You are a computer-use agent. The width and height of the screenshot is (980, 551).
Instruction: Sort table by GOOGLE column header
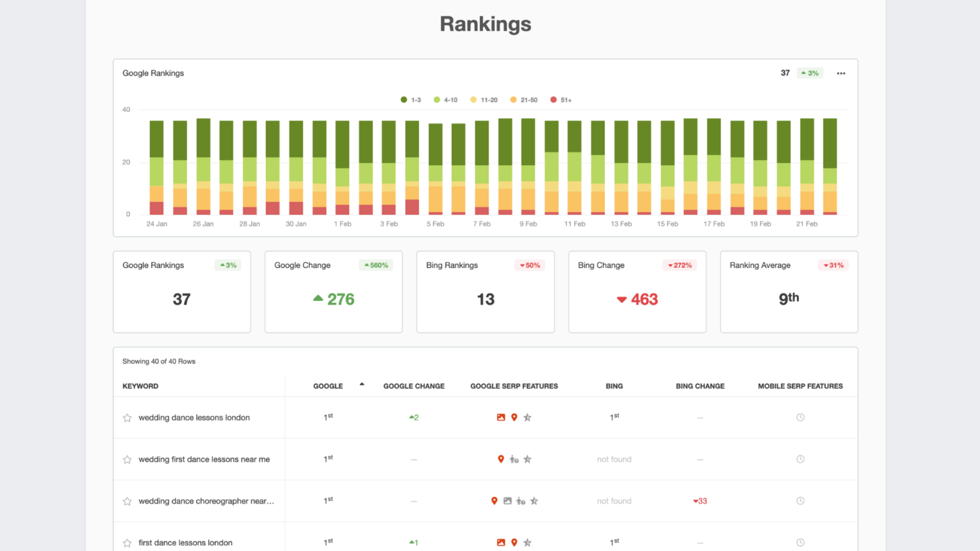click(328, 386)
